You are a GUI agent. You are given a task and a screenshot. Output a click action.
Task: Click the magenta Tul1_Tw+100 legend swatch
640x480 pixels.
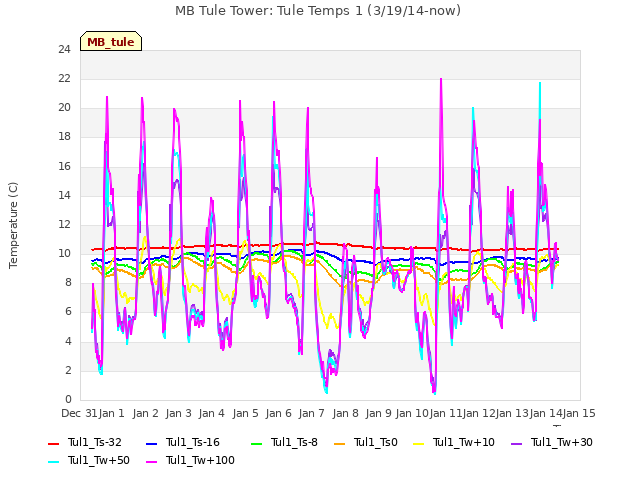click(x=151, y=461)
